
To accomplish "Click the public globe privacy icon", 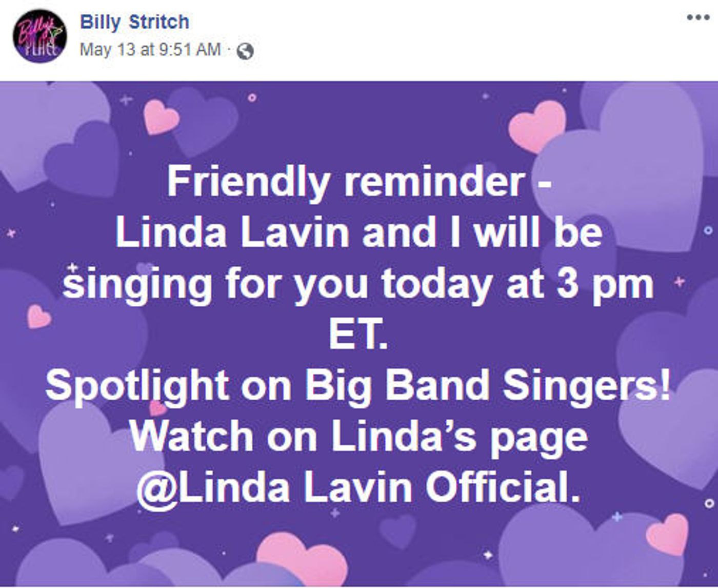I will pyautogui.click(x=246, y=51).
